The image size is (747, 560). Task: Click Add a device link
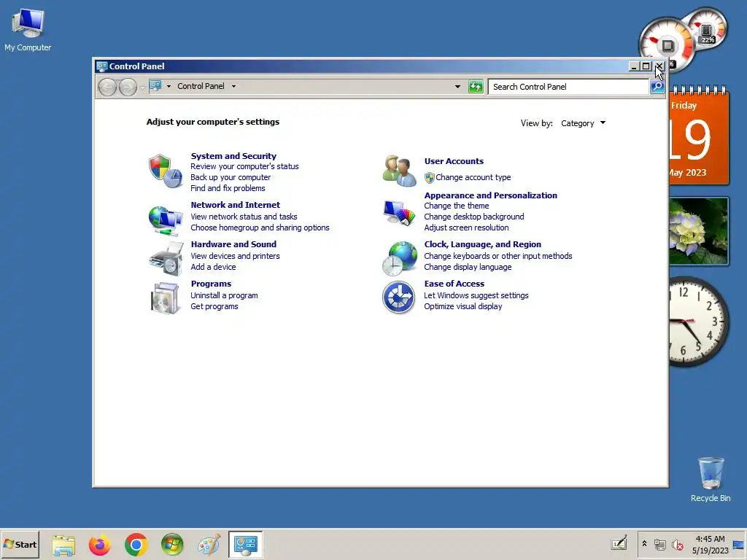pos(213,267)
